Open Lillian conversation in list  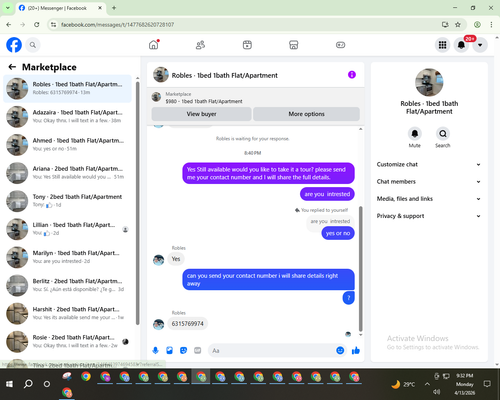[x=67, y=229]
